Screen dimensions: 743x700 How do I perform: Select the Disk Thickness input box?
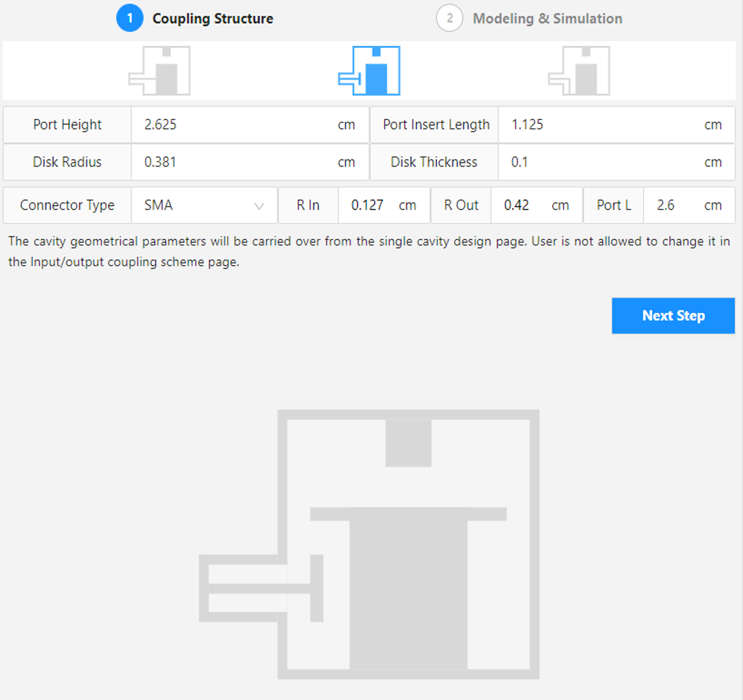(x=604, y=162)
